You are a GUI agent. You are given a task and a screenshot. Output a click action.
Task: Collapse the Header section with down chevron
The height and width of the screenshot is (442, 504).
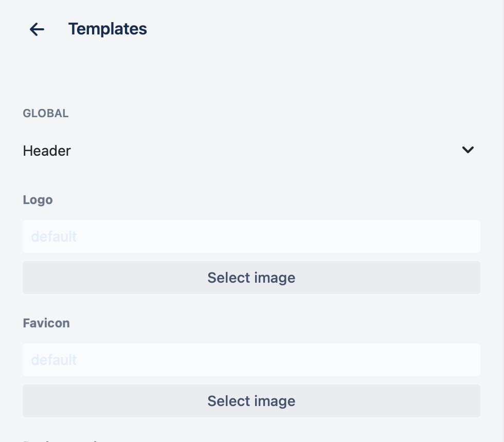tap(467, 150)
